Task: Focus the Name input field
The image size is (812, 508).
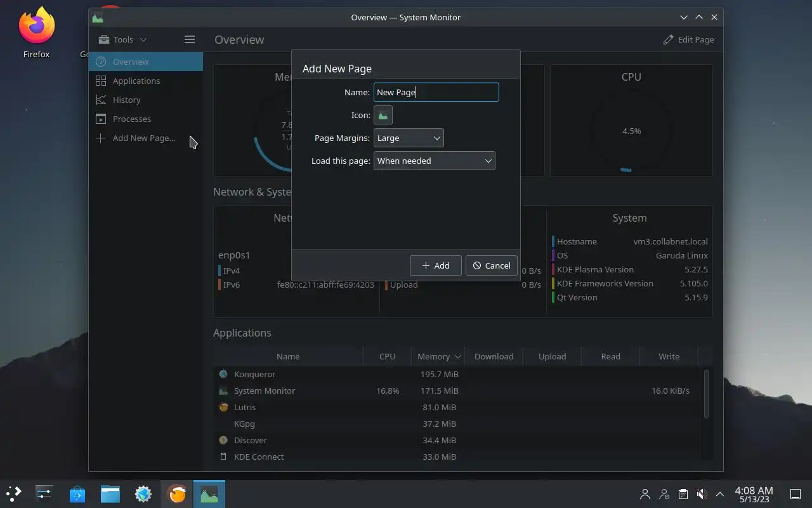Action: click(436, 92)
